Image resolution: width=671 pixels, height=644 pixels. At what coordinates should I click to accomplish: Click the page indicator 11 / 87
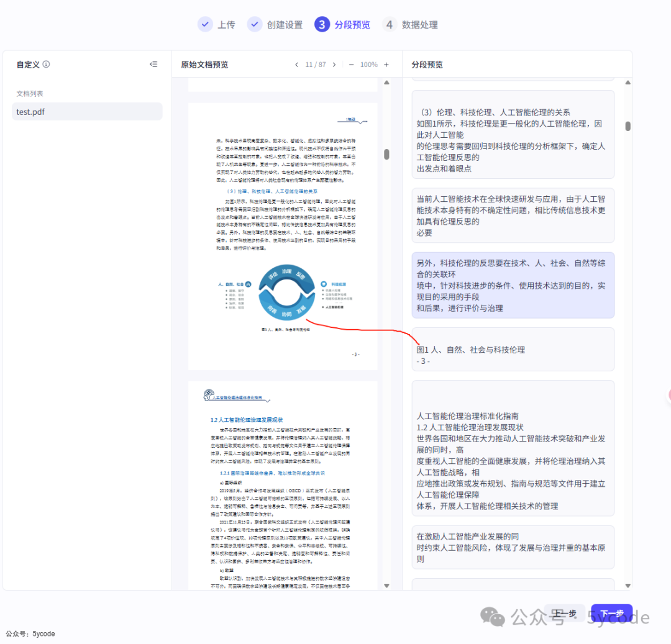pyautogui.click(x=316, y=65)
